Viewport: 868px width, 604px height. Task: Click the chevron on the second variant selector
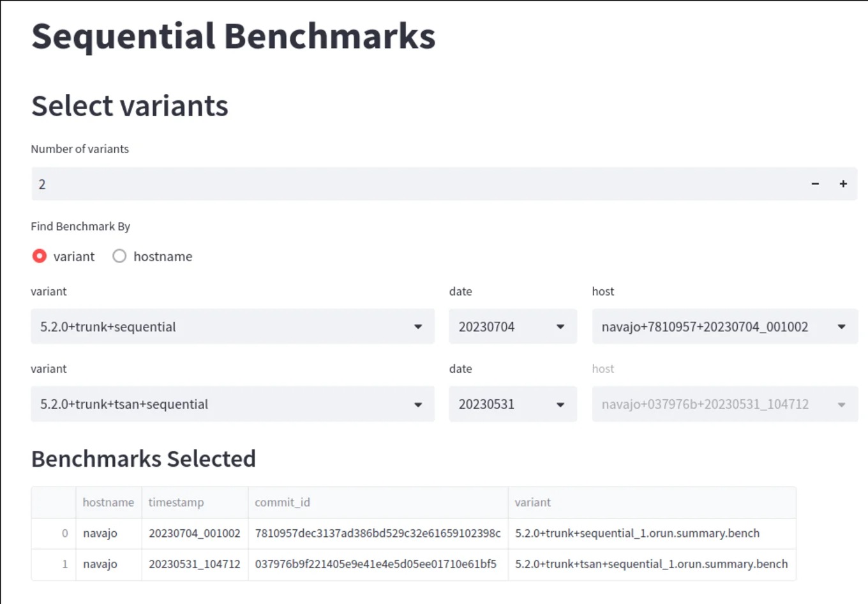[x=419, y=404]
